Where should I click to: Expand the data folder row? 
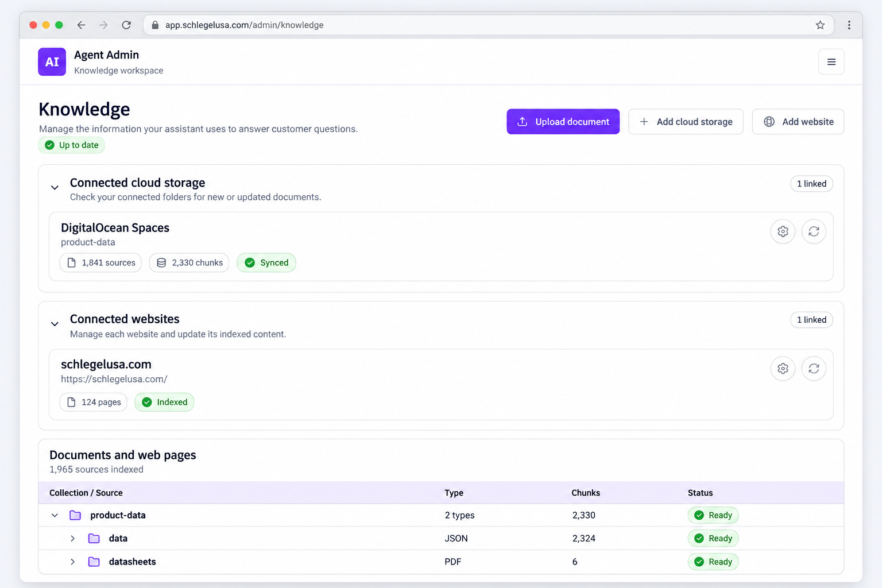point(72,538)
